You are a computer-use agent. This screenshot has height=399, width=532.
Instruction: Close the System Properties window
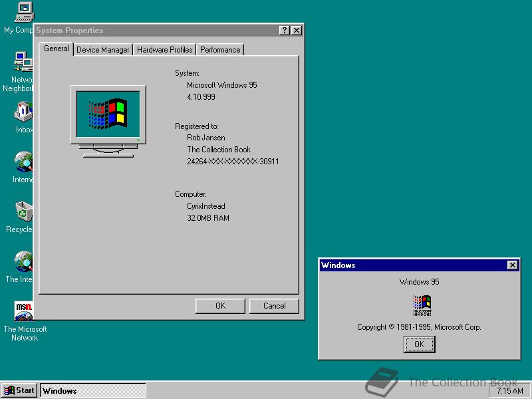pyautogui.click(x=297, y=31)
